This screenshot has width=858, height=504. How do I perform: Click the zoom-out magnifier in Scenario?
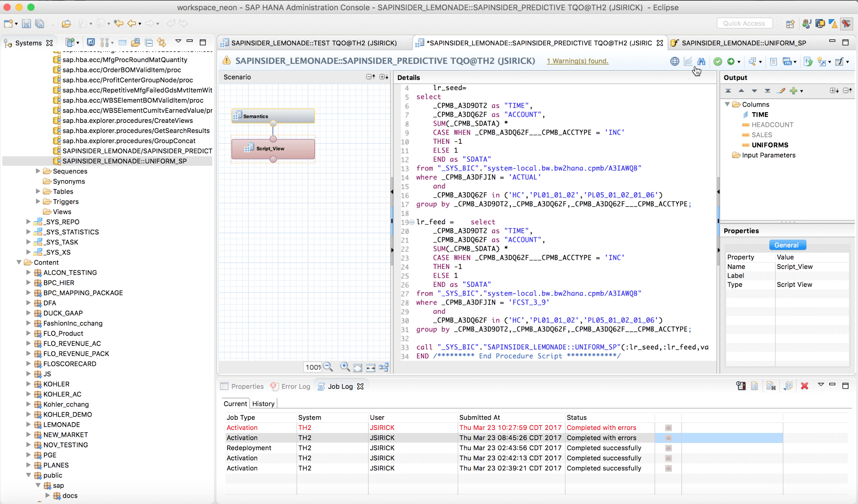point(328,367)
